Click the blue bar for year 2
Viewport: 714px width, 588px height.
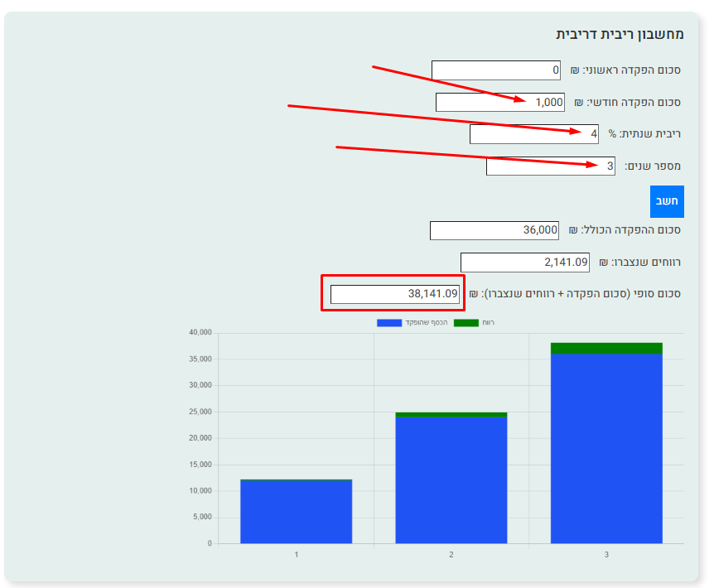pos(451,480)
